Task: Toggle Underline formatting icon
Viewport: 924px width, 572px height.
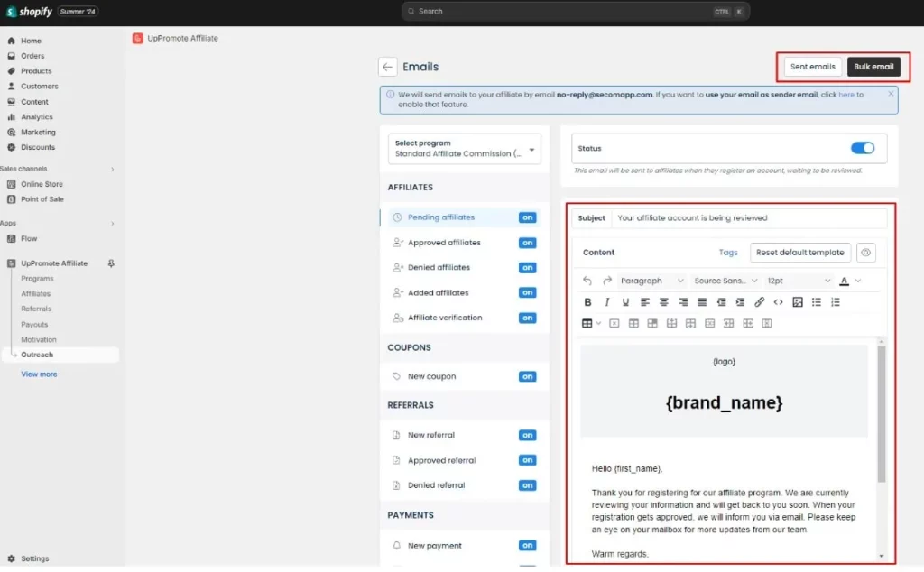Action: [625, 302]
